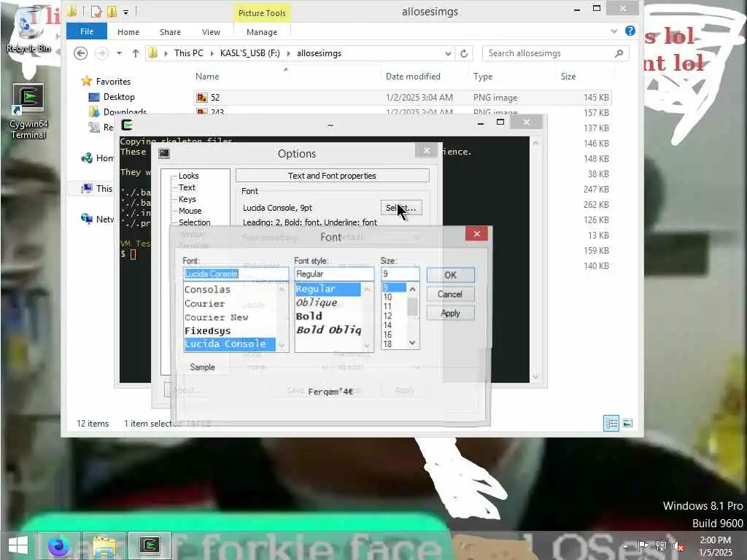Click the Favorites star icon in sidebar
The height and width of the screenshot is (560, 747).
(x=86, y=81)
